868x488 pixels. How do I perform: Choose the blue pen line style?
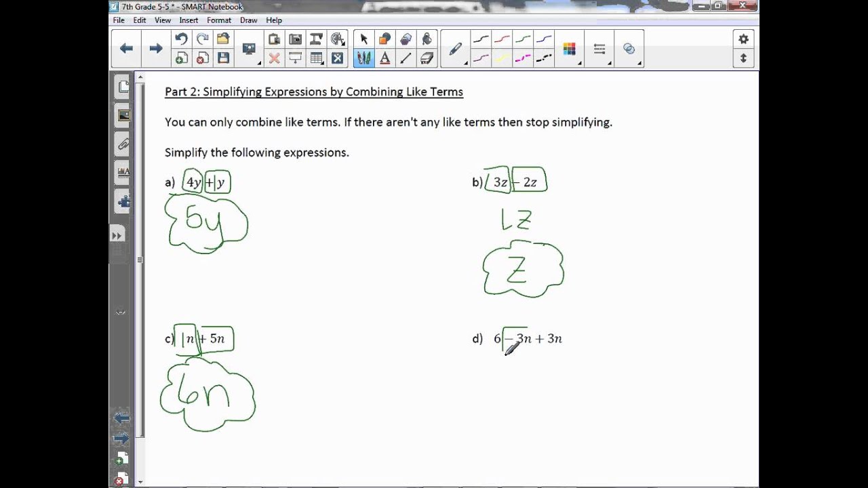tap(544, 39)
